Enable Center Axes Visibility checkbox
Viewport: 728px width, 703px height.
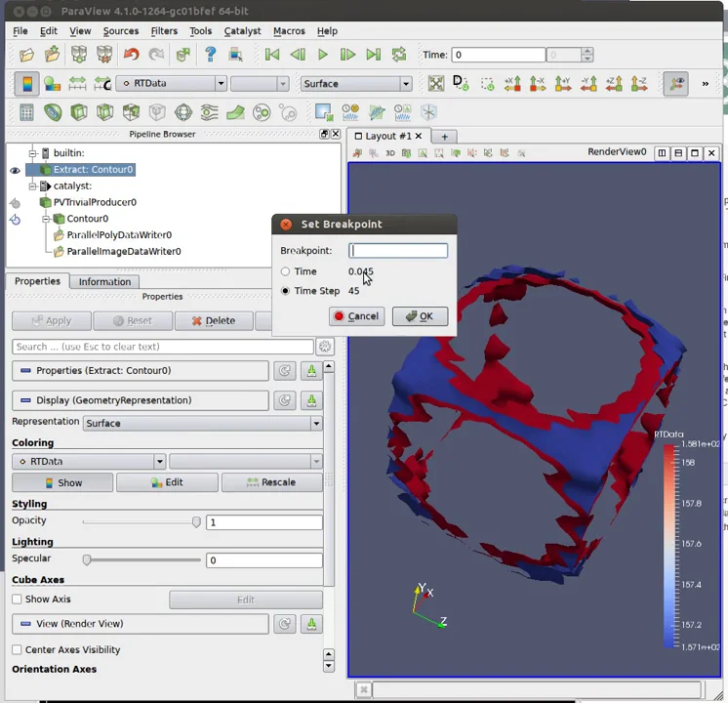17,650
